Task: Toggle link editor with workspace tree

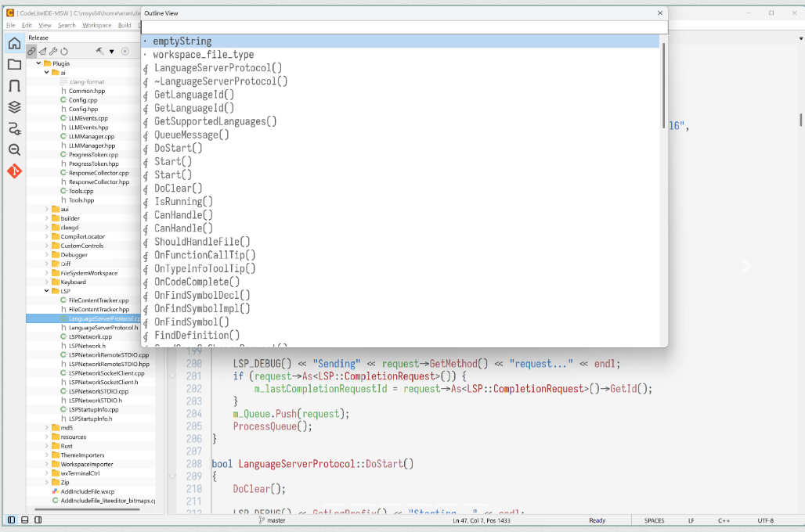Action: [x=32, y=52]
